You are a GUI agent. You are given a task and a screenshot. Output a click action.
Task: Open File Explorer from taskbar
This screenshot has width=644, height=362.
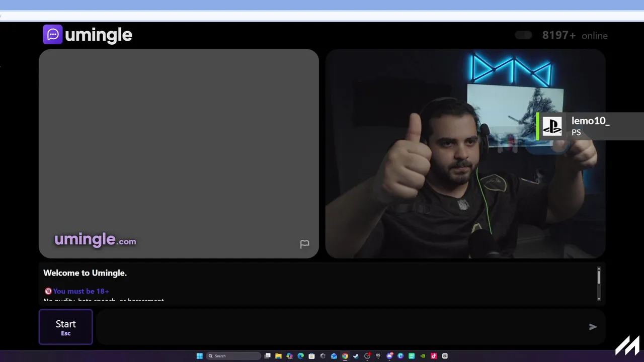click(x=278, y=356)
